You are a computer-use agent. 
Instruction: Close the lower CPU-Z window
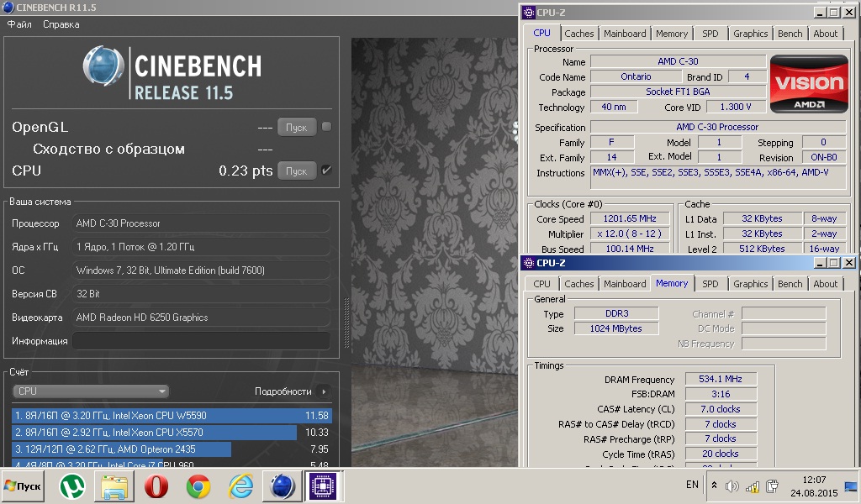pos(849,263)
